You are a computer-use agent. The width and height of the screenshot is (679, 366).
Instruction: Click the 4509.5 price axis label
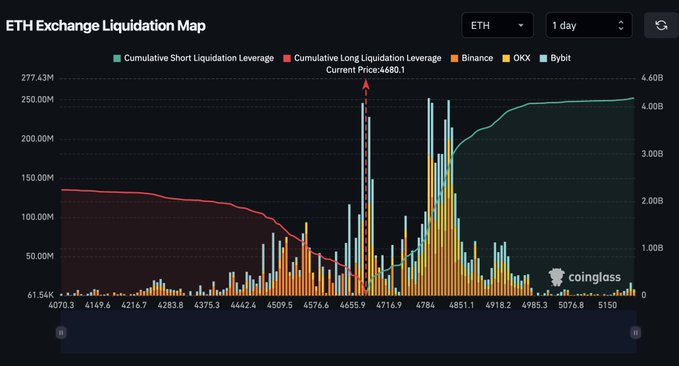[279, 305]
